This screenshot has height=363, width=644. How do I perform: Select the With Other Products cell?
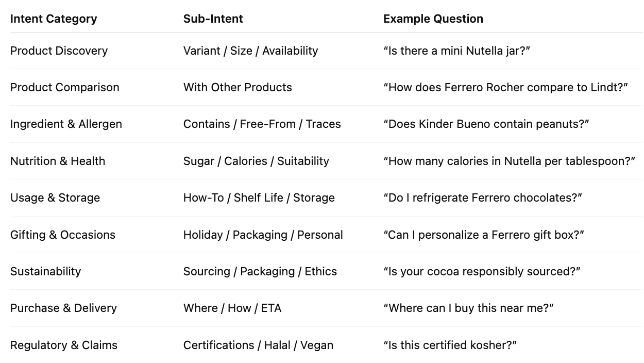(x=238, y=87)
